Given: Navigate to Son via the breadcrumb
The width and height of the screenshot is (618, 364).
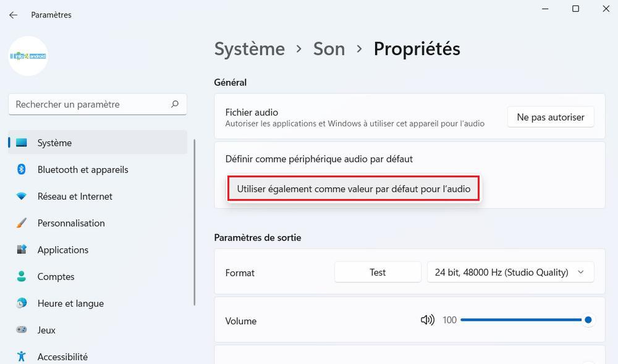Looking at the screenshot, I should coord(329,49).
